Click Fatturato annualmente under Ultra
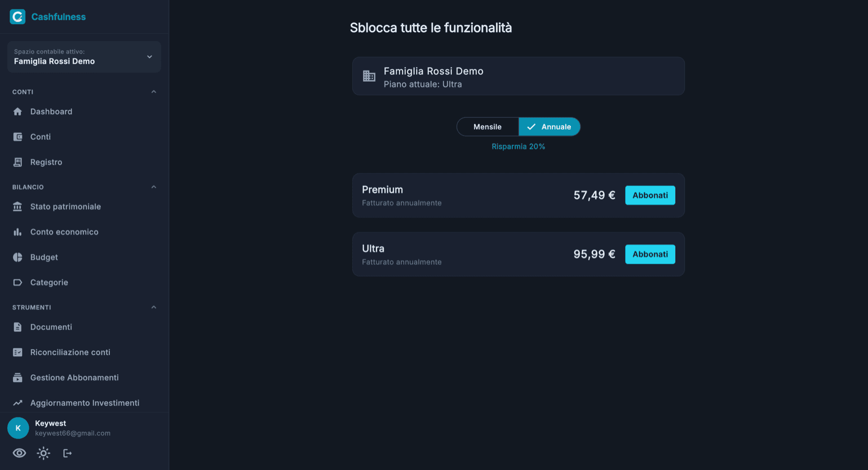 pos(402,262)
